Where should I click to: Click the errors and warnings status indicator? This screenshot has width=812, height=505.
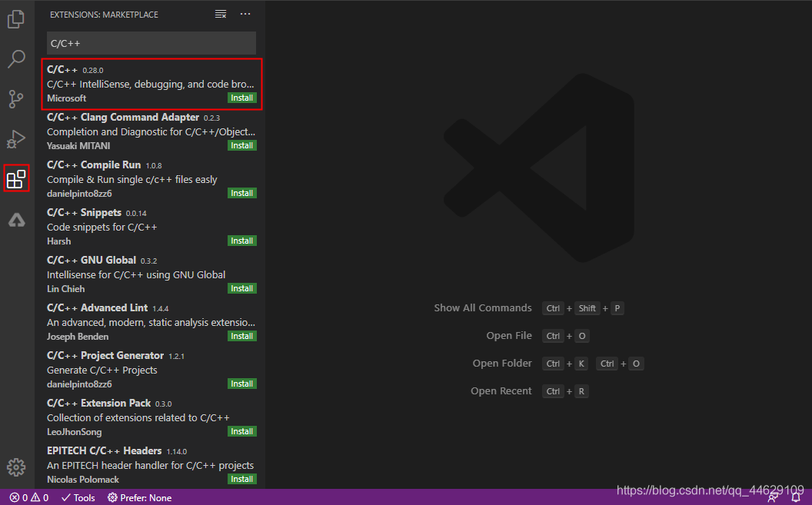[29, 498]
